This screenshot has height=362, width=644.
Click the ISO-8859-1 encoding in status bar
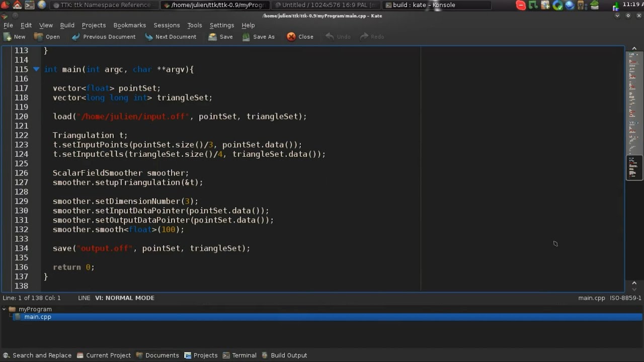point(625,298)
